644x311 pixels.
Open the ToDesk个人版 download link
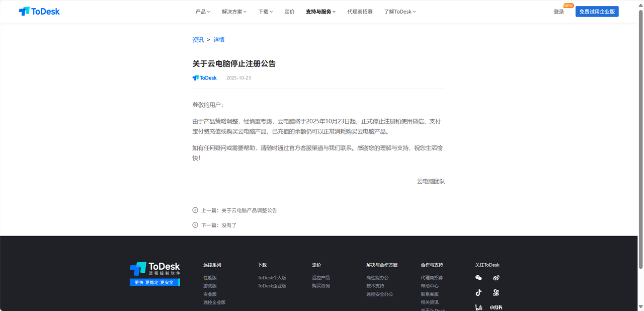(x=272, y=278)
